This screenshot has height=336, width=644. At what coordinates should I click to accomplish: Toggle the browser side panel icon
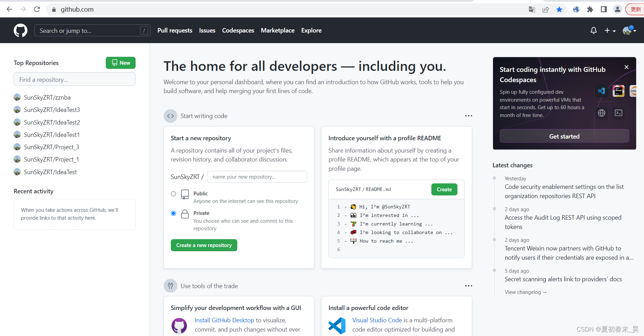coord(604,9)
